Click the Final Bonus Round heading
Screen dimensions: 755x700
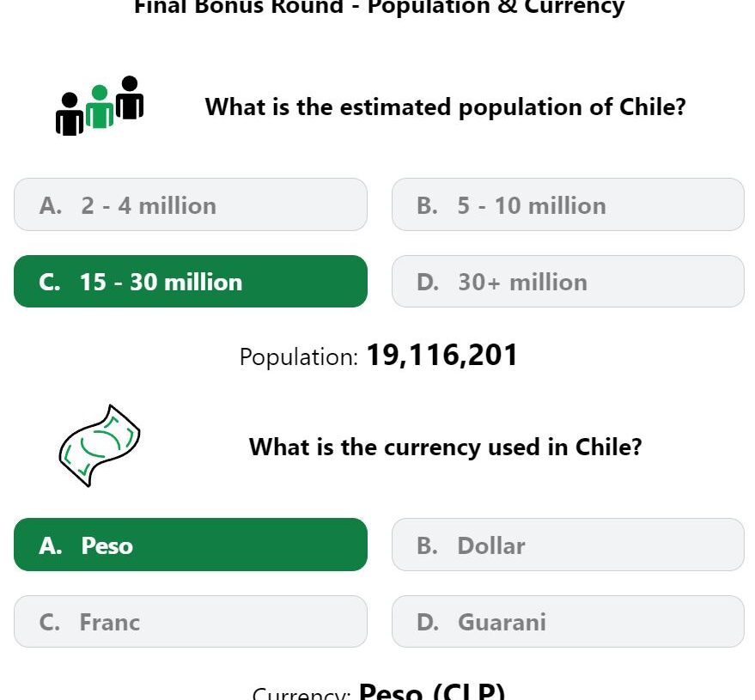(x=379, y=7)
